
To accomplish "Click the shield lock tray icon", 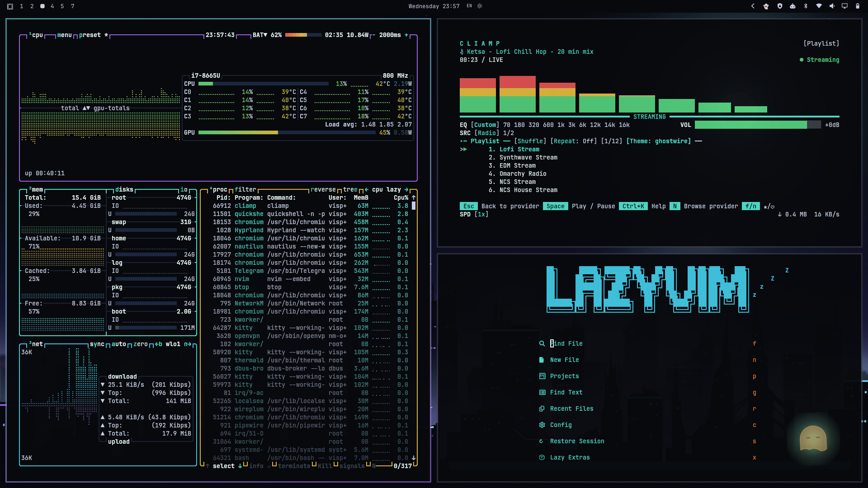I will click(x=779, y=6).
